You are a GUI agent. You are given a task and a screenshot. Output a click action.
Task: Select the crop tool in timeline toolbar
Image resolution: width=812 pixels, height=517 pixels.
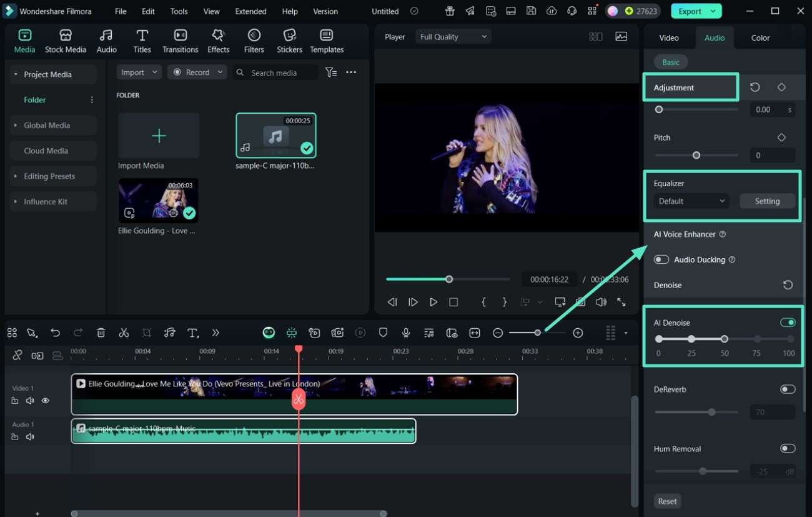147,333
